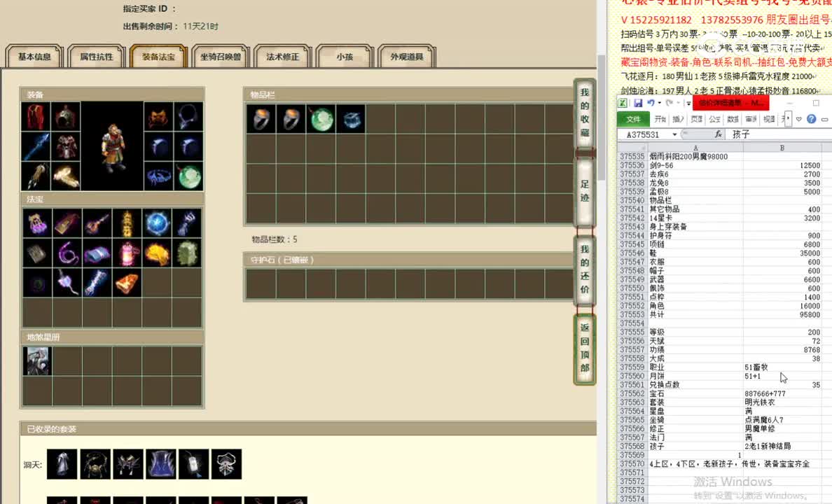Viewport: 832px width, 504px height.
Task: Select the golden boots equipment icon
Action: coord(66,176)
